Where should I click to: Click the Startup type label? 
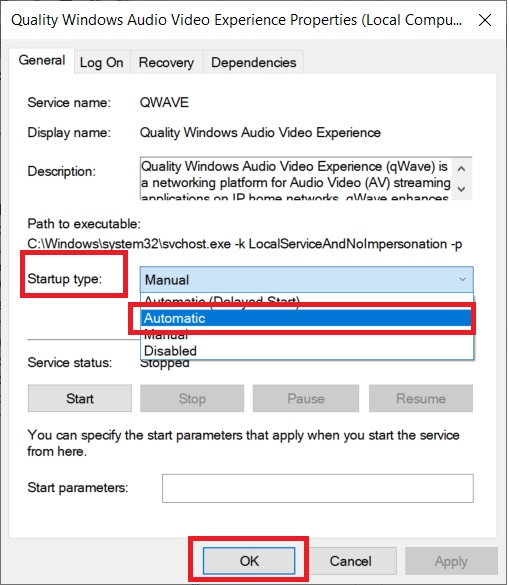(x=65, y=279)
